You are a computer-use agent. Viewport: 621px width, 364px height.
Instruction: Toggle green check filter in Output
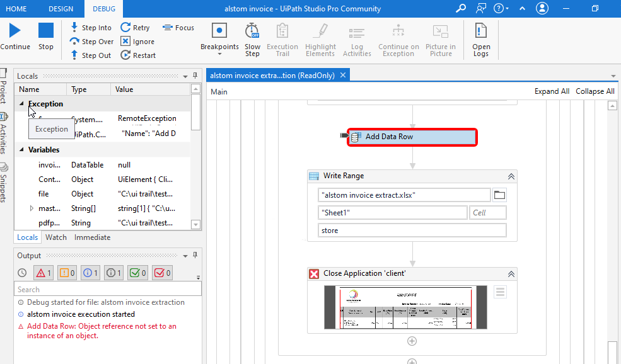[138, 273]
